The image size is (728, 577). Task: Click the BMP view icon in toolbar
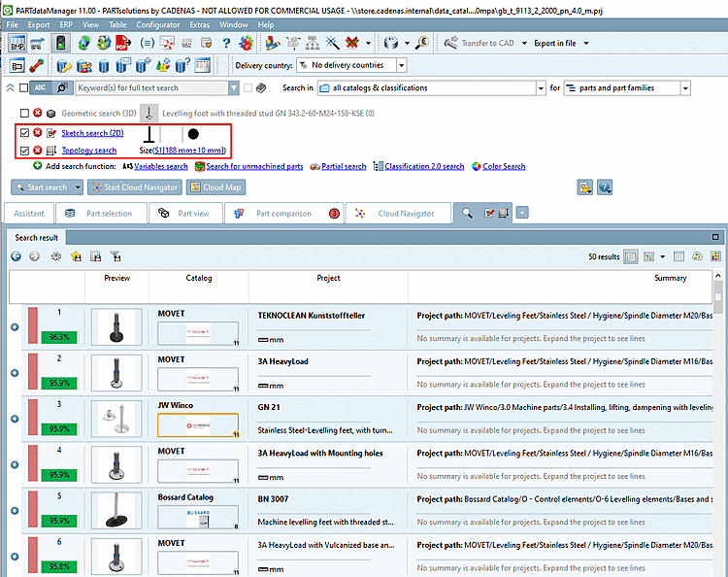click(17, 43)
